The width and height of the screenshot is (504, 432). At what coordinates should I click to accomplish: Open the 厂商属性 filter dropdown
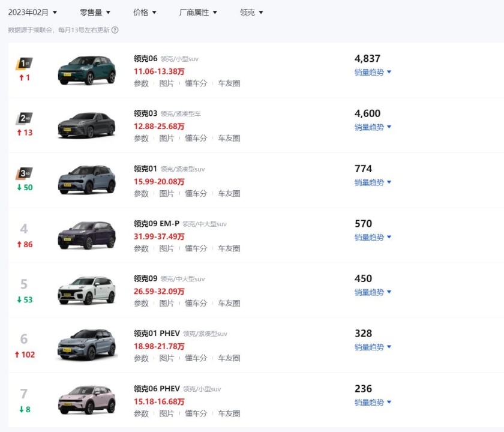(x=198, y=13)
